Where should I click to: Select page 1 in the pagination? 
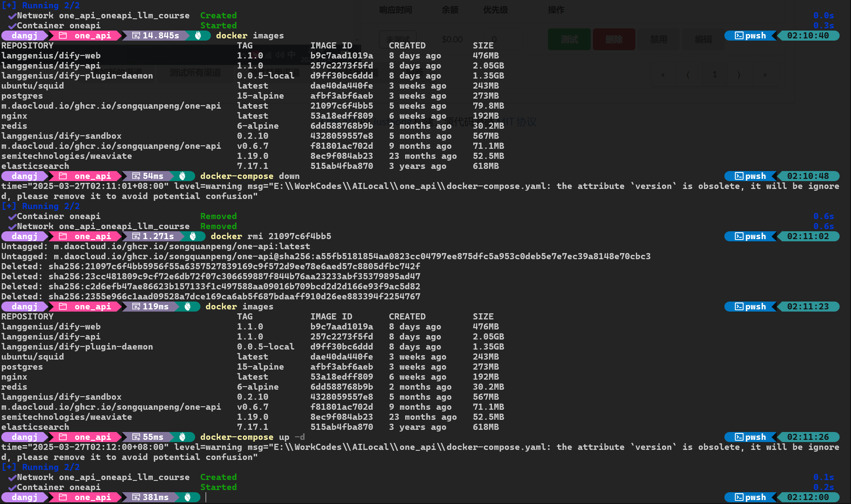(x=714, y=75)
